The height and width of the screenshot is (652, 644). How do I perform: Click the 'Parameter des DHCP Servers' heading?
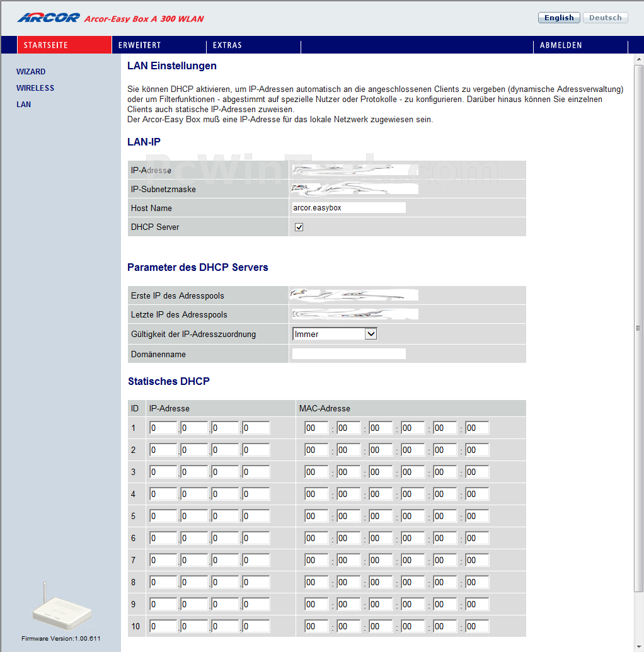(198, 267)
